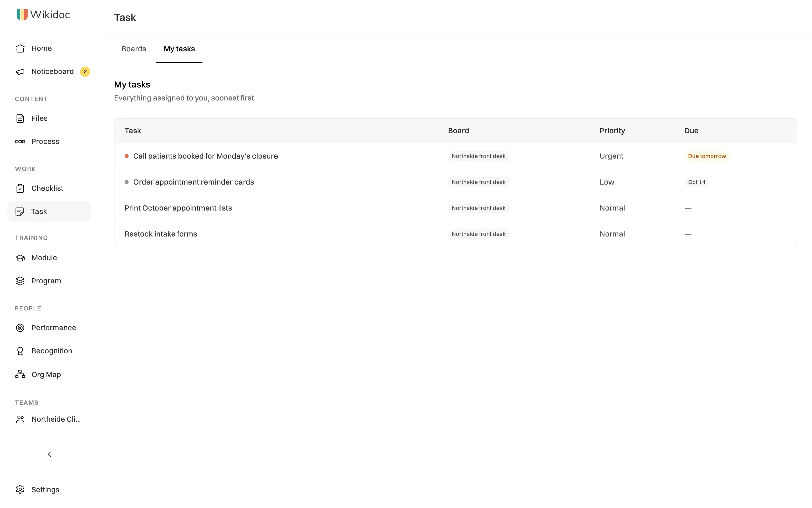Click the "Due tomorrow" badge

[x=707, y=156]
